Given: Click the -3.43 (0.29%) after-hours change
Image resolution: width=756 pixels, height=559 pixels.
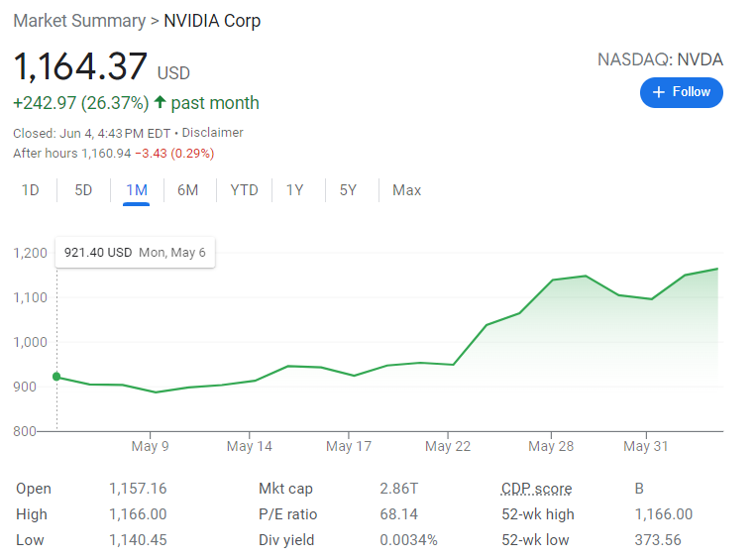Looking at the screenshot, I should [174, 154].
